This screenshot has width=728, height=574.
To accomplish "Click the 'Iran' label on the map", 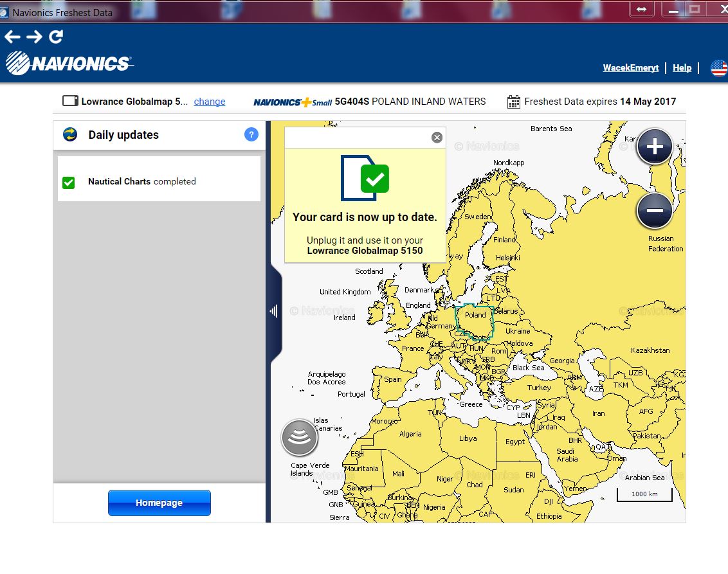I will point(599,413).
